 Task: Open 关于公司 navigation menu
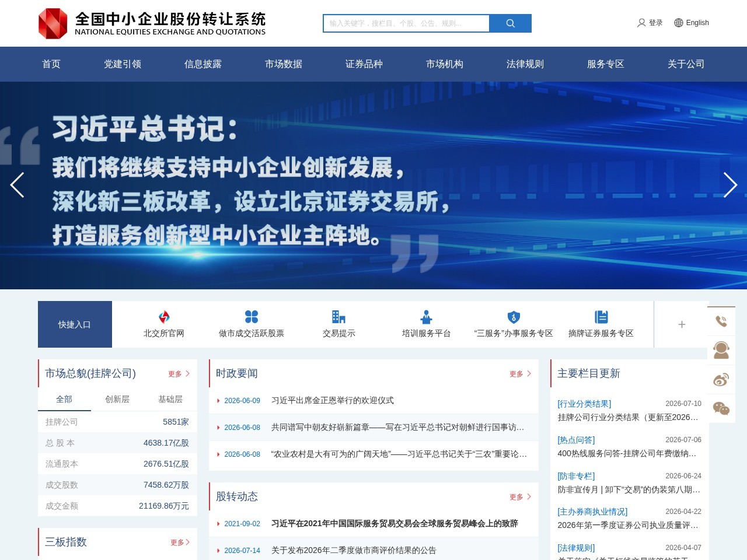[686, 64]
